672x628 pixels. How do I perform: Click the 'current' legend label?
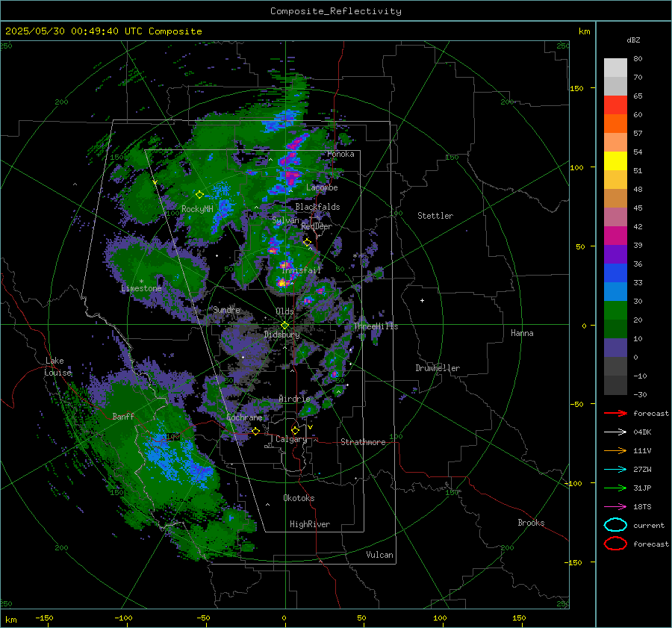click(x=648, y=525)
